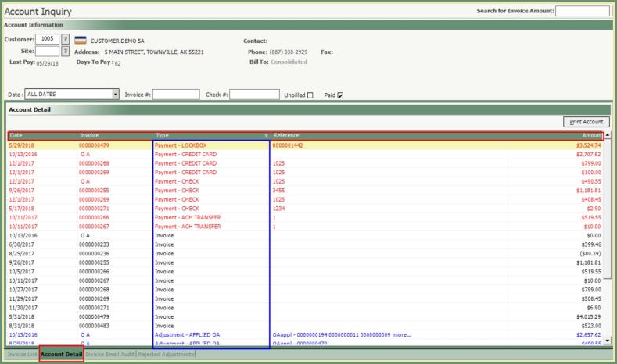This screenshot has width=617, height=364.
Task: Click date 6/30/2017
Action: [x=22, y=244]
